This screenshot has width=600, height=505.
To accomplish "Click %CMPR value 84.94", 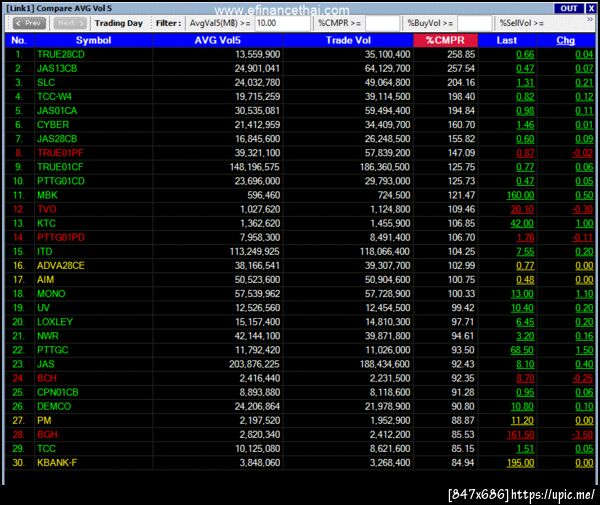I will point(463,463).
